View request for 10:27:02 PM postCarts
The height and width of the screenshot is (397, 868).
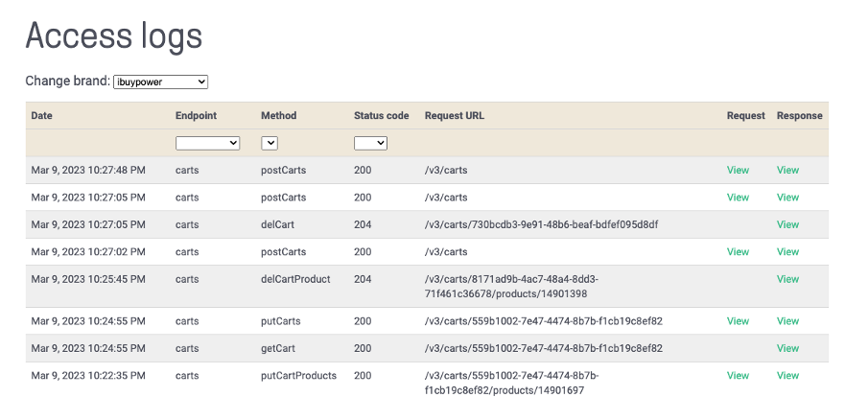738,252
